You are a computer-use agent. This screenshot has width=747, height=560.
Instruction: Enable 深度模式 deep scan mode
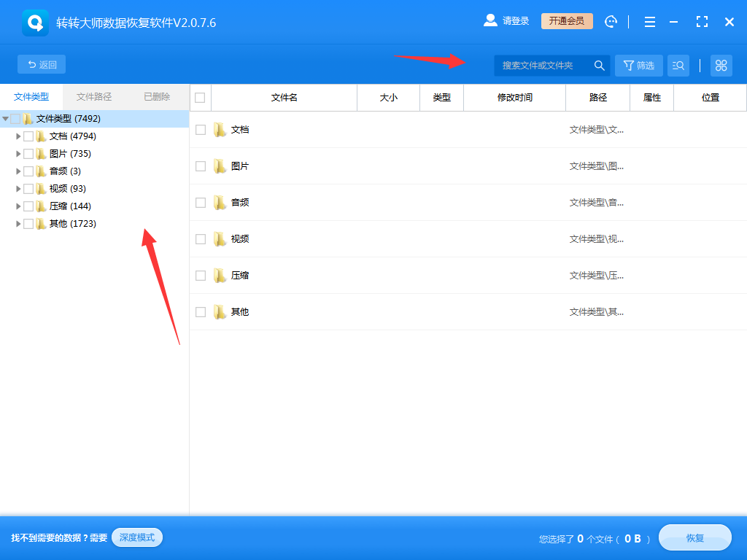pos(136,537)
